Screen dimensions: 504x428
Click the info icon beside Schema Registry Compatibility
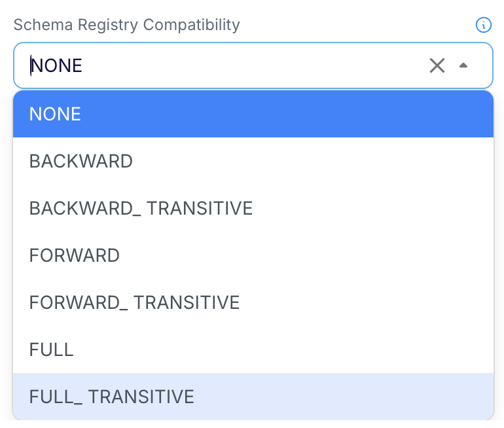tap(483, 26)
